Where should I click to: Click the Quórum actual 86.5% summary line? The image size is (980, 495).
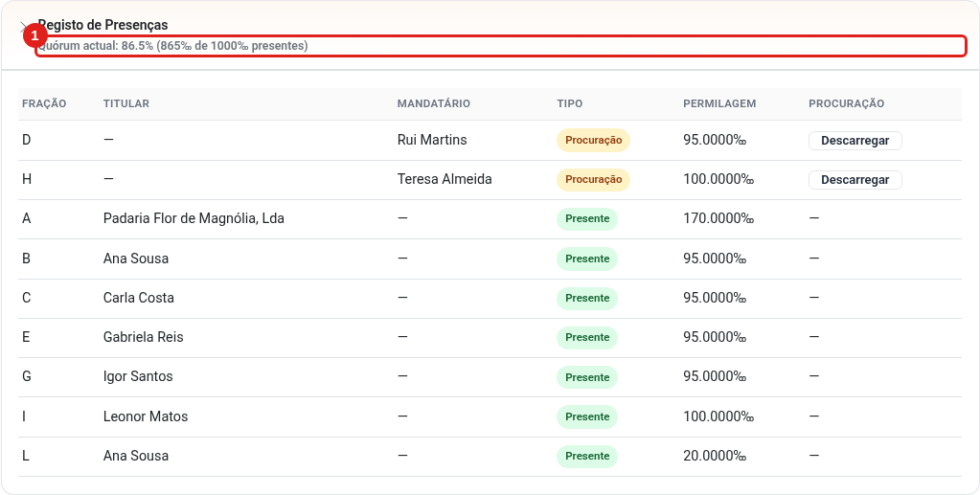pos(173,46)
